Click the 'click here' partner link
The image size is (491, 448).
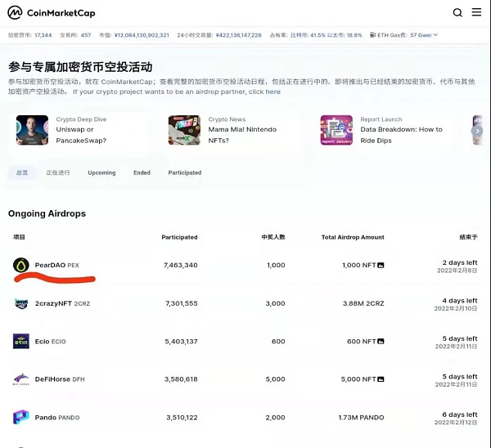262,92
